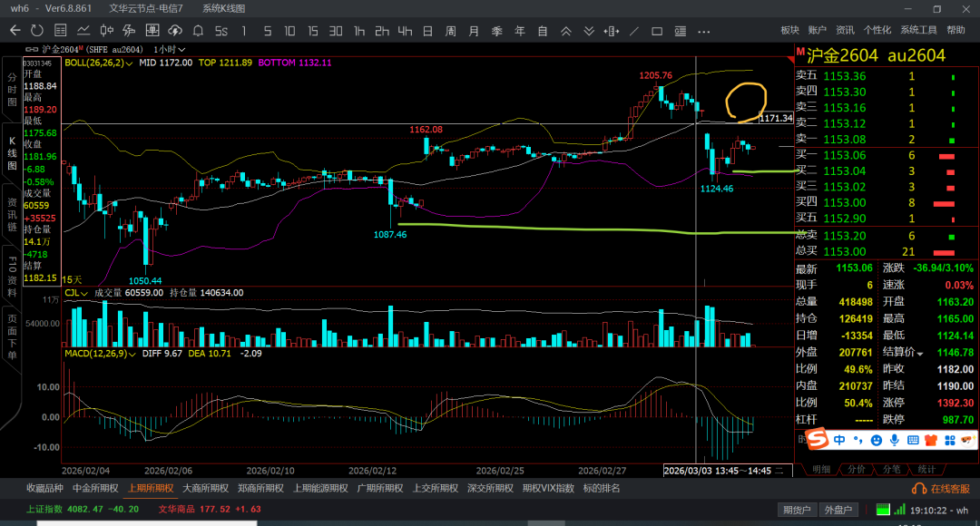Image resolution: width=980 pixels, height=526 pixels.
Task: Click the Sogou voice input microphone icon
Action: [x=895, y=441]
